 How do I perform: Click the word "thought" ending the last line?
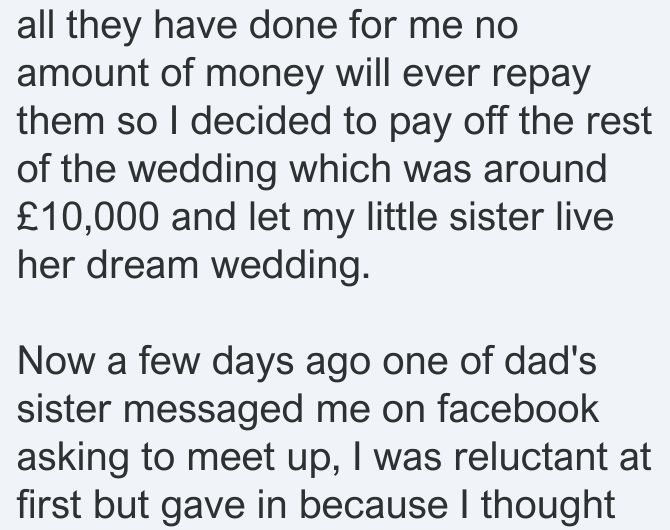pyautogui.click(x=548, y=507)
